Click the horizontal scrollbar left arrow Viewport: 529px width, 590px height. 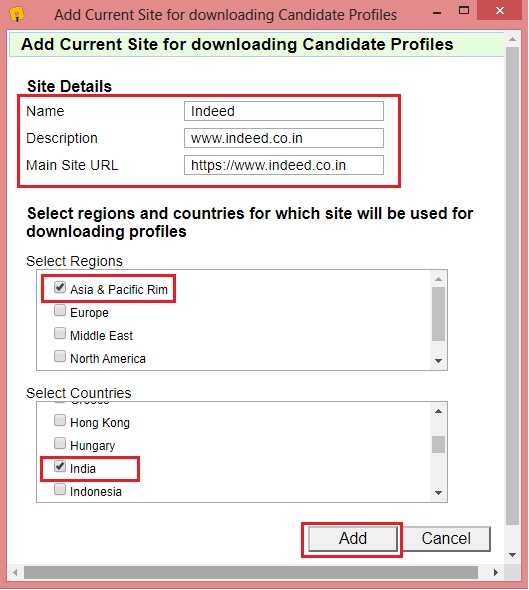15,572
